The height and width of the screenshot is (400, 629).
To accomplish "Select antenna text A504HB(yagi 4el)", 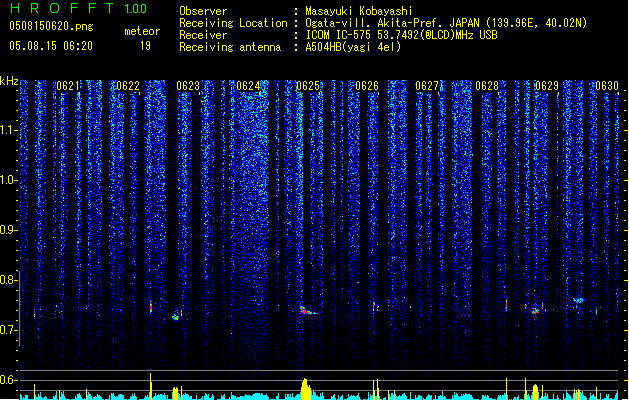I will tap(353, 47).
